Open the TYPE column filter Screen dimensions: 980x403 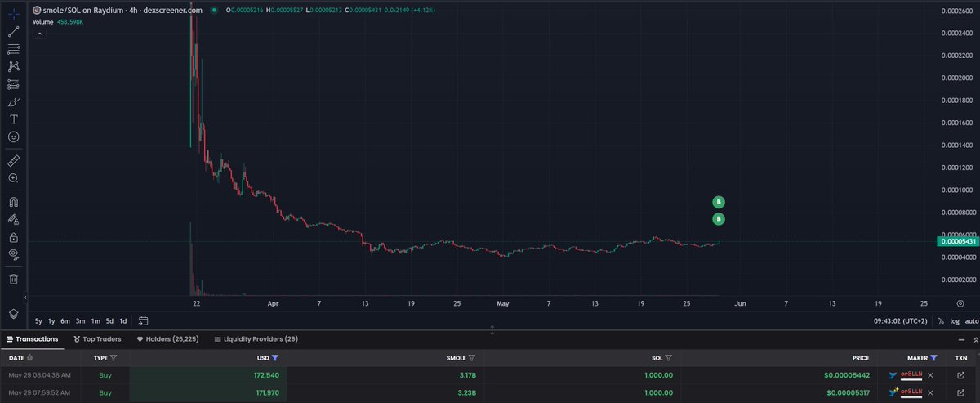point(114,358)
